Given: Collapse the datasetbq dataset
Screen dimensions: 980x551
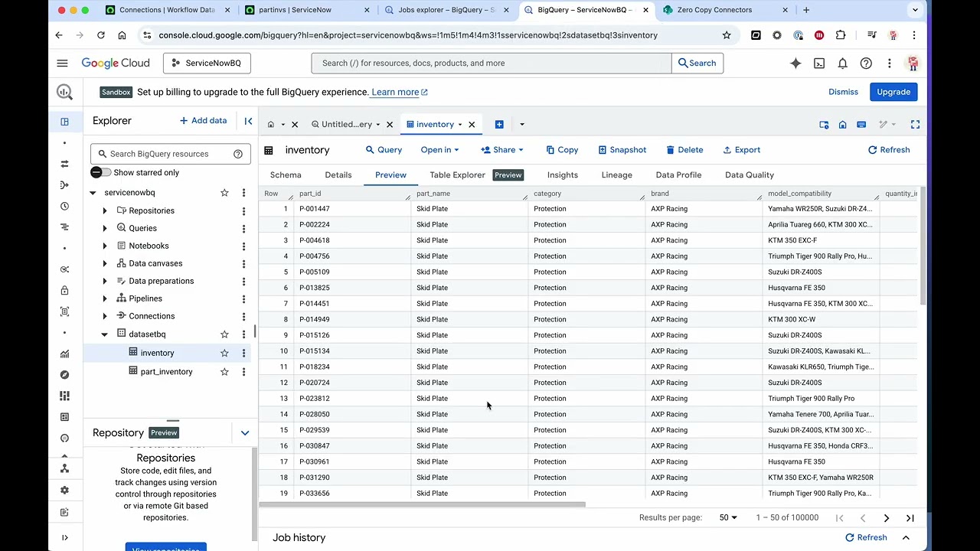Looking at the screenshot, I should pos(105,334).
